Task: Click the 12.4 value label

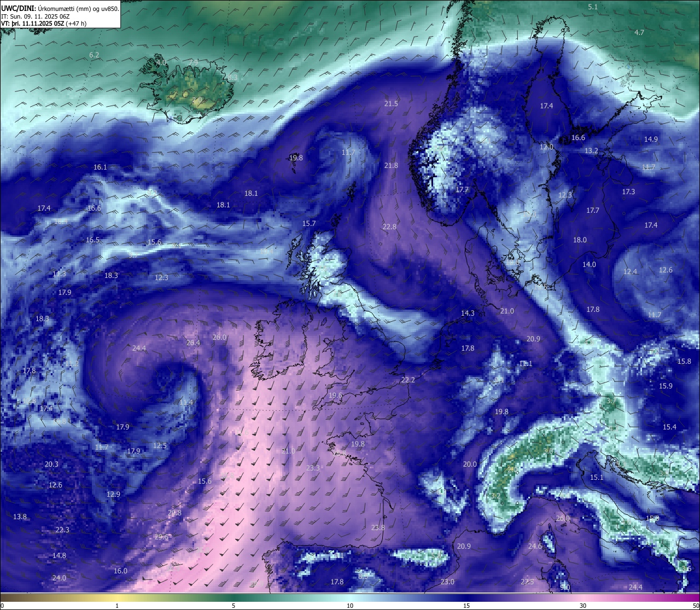Action: click(x=630, y=271)
